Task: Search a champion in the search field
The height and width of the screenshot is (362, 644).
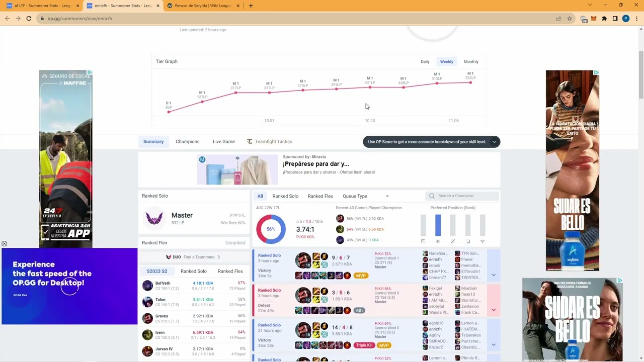Action: (462, 196)
